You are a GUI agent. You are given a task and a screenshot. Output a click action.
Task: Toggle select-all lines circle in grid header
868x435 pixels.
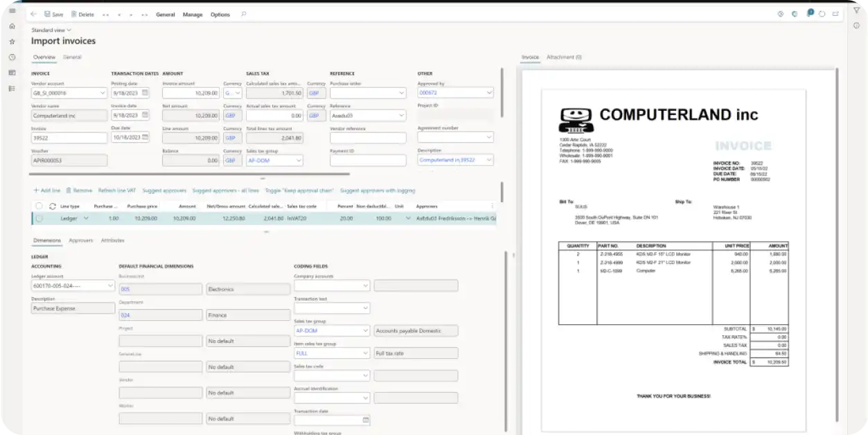(x=39, y=206)
